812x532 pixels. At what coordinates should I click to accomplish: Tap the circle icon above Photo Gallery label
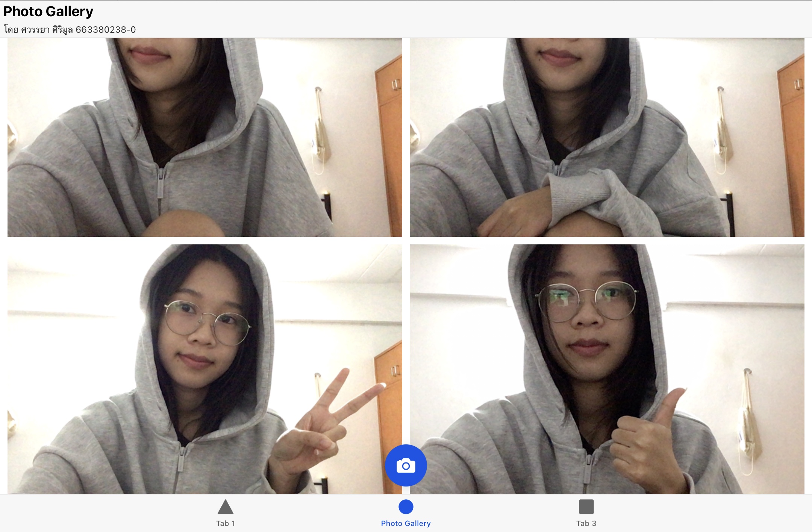(x=405, y=506)
